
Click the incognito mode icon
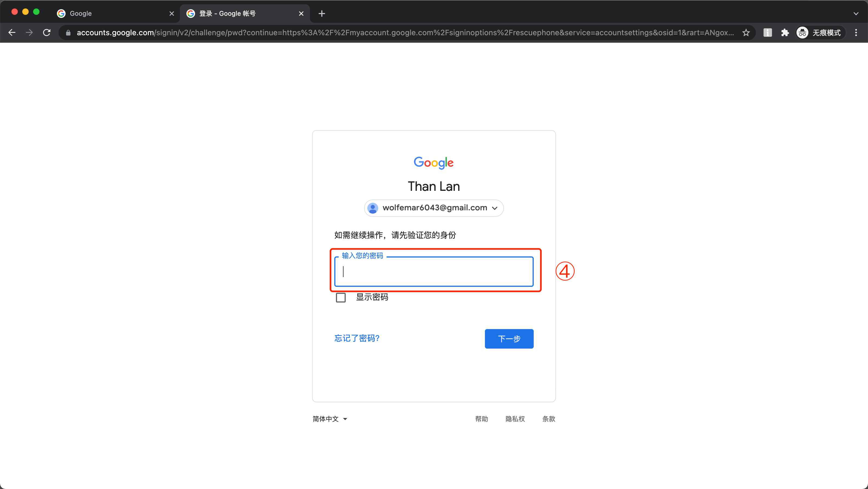click(803, 32)
